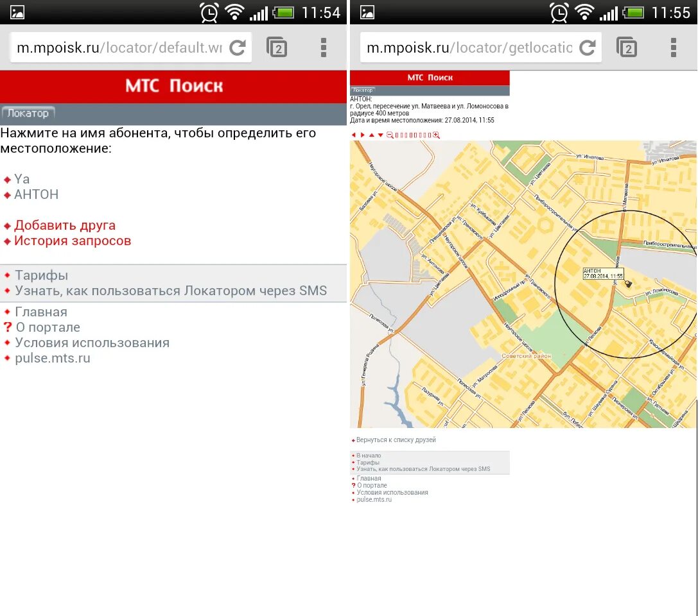Viewport: 698px width, 616px height.
Task: Open Тарифы on right page
Action: point(368,462)
